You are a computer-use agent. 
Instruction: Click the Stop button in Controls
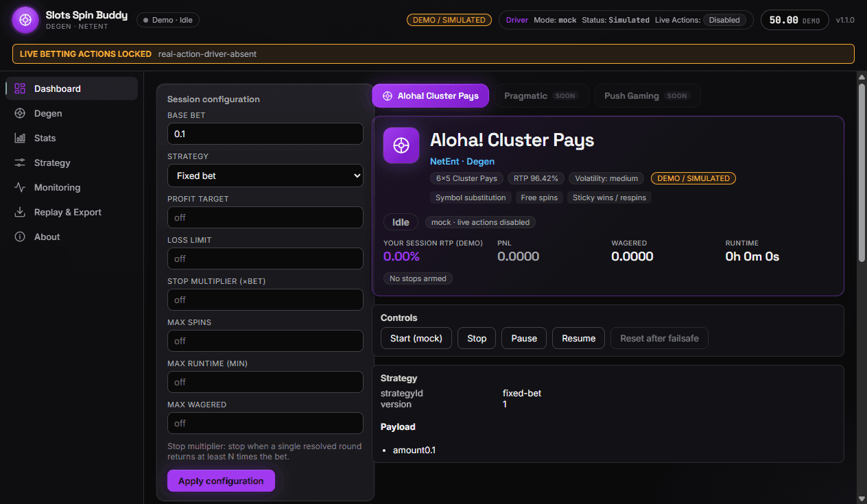click(x=477, y=338)
